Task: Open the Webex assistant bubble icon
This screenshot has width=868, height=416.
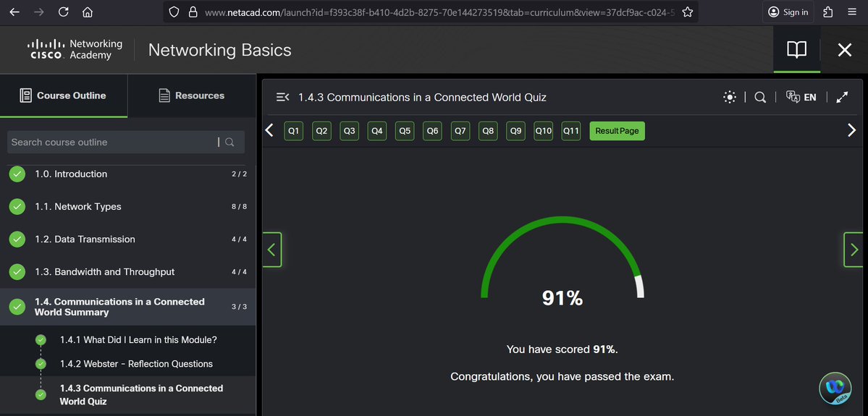Action: [835, 389]
